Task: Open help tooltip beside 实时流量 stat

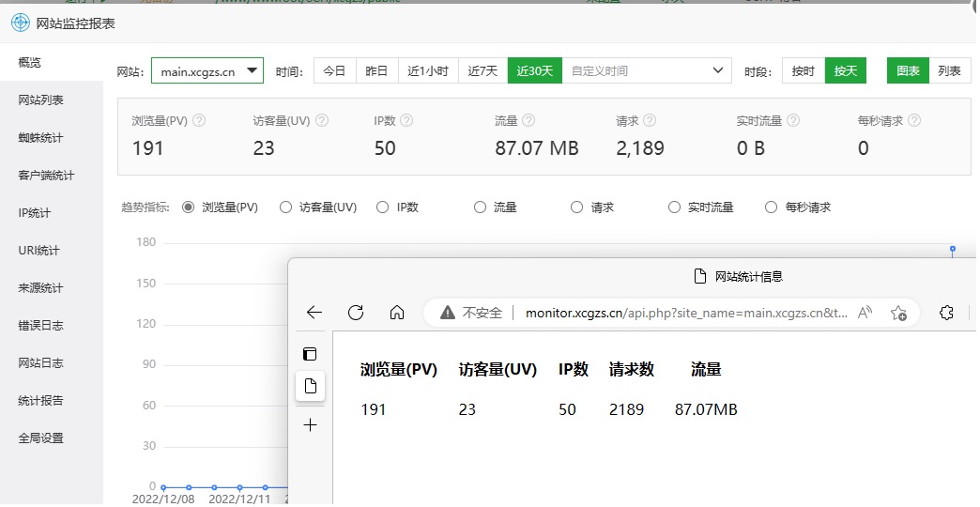Action: (793, 121)
